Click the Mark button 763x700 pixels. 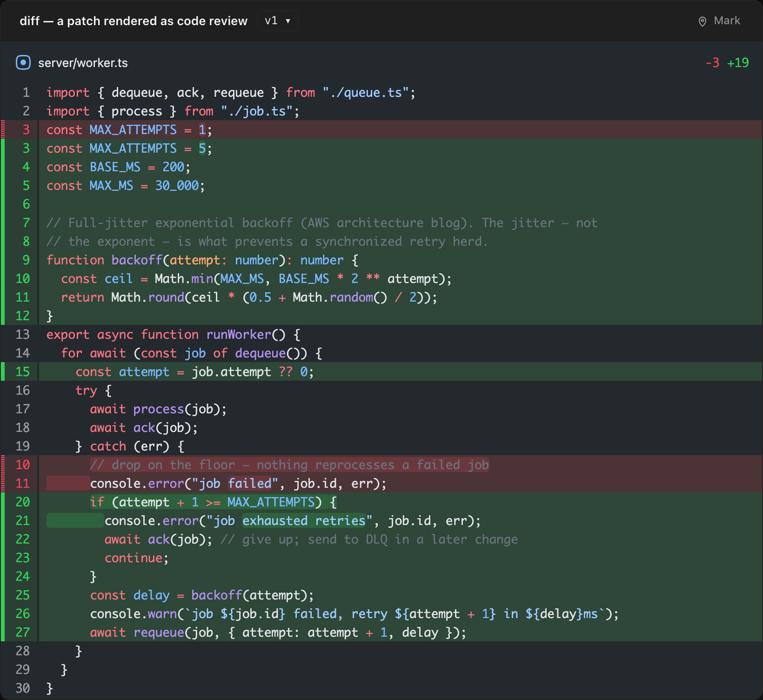coord(719,21)
